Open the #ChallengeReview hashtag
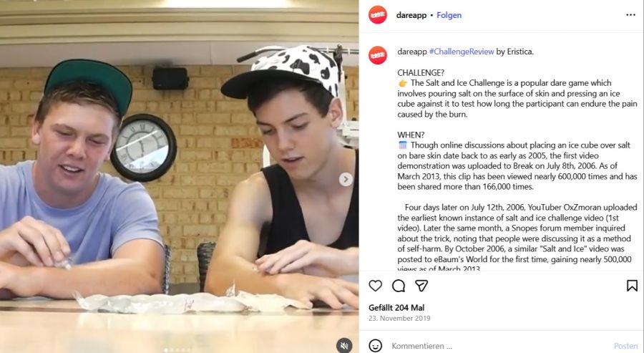 [462, 52]
